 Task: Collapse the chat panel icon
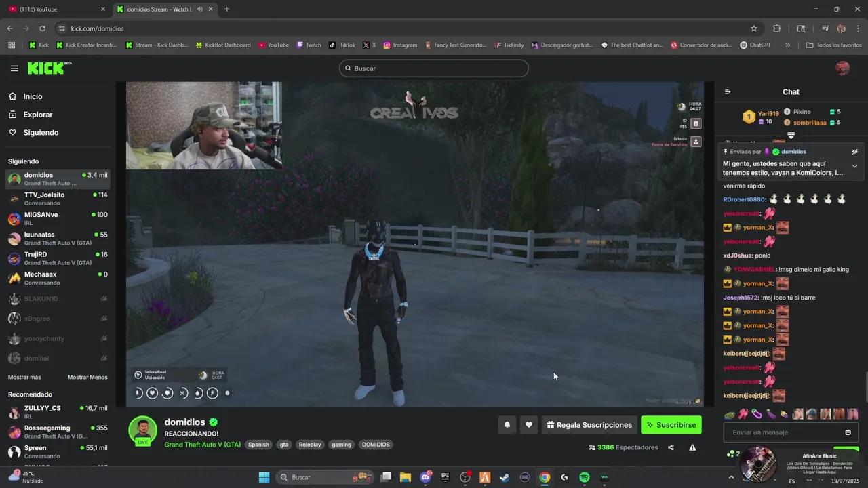point(728,92)
